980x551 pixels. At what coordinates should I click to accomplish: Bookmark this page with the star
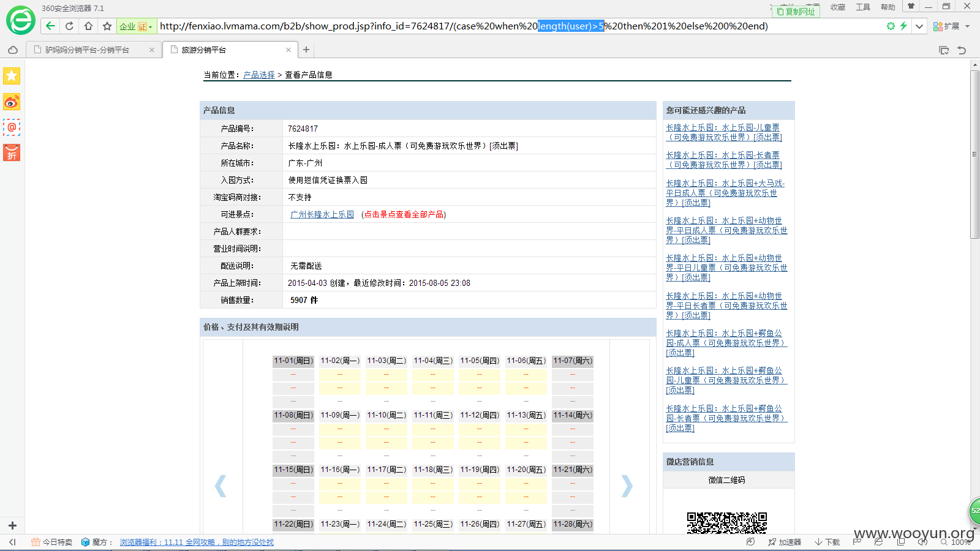tap(107, 26)
